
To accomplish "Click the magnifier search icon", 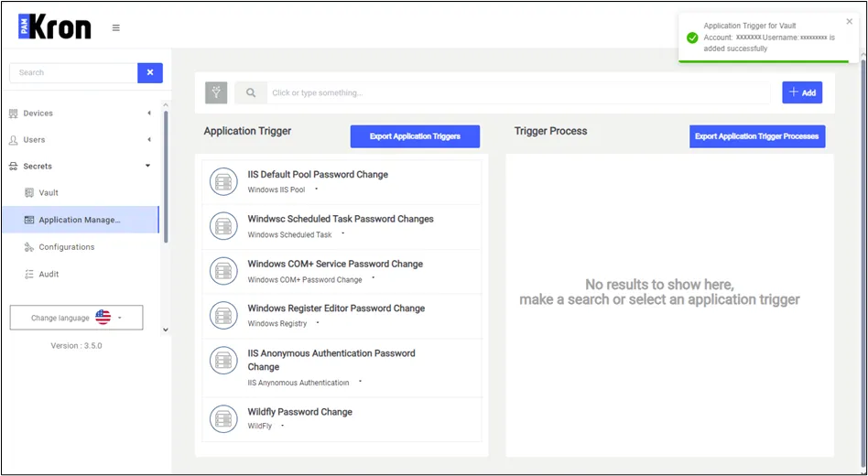I will point(251,93).
